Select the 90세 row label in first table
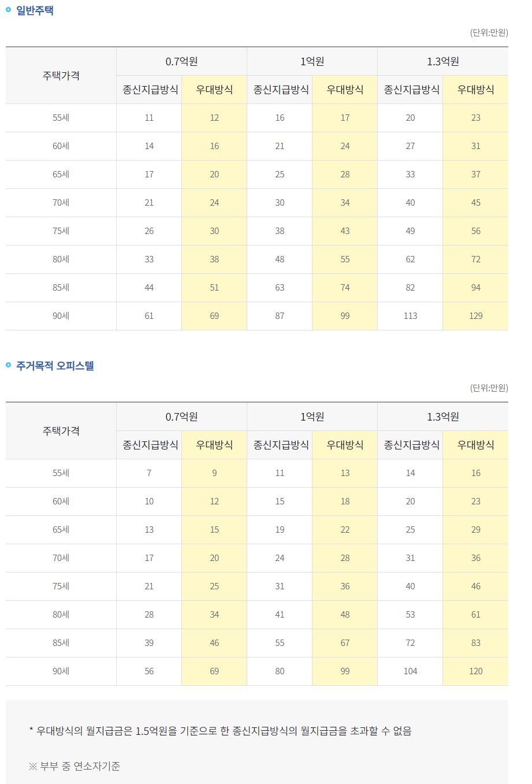Viewport: 532px width, 784px height. (61, 316)
